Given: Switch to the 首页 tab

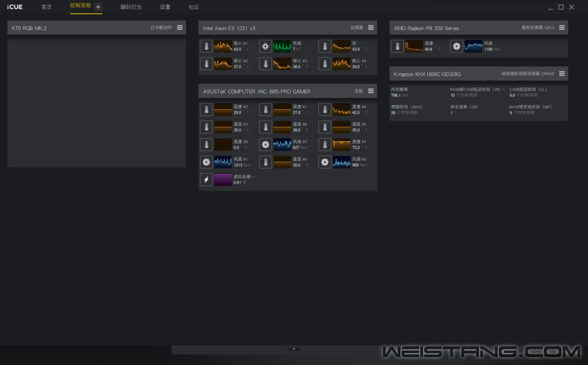Looking at the screenshot, I should pyautogui.click(x=47, y=7).
